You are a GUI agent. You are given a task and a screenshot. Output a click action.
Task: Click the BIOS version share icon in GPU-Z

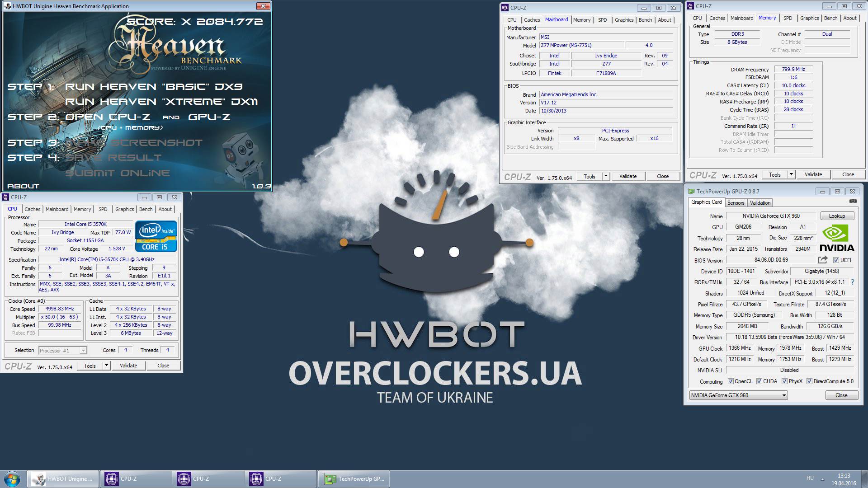point(823,260)
